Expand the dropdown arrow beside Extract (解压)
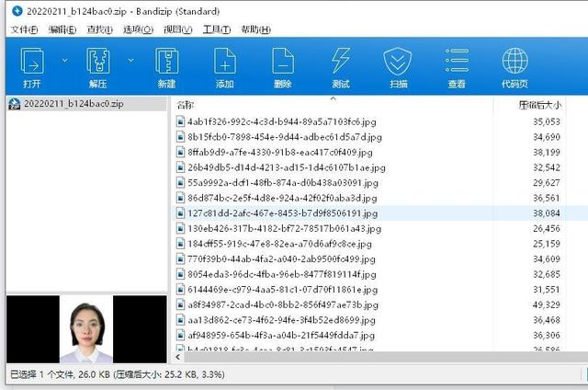The height and width of the screenshot is (390, 588). pos(131,60)
